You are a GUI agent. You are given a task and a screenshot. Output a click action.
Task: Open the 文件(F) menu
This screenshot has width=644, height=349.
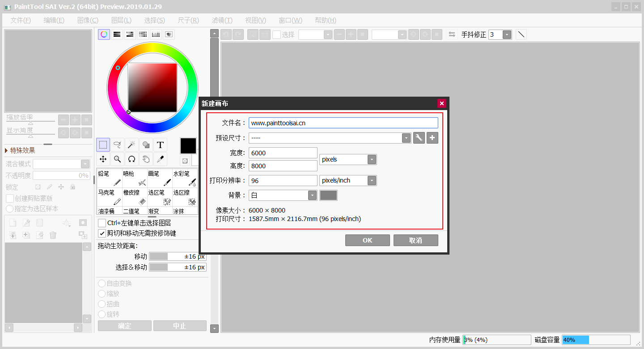pos(21,20)
